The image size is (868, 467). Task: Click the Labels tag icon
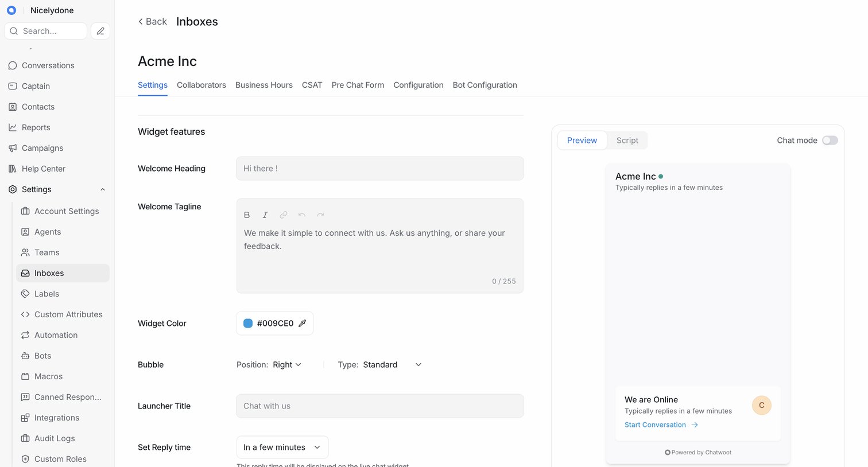pos(25,294)
